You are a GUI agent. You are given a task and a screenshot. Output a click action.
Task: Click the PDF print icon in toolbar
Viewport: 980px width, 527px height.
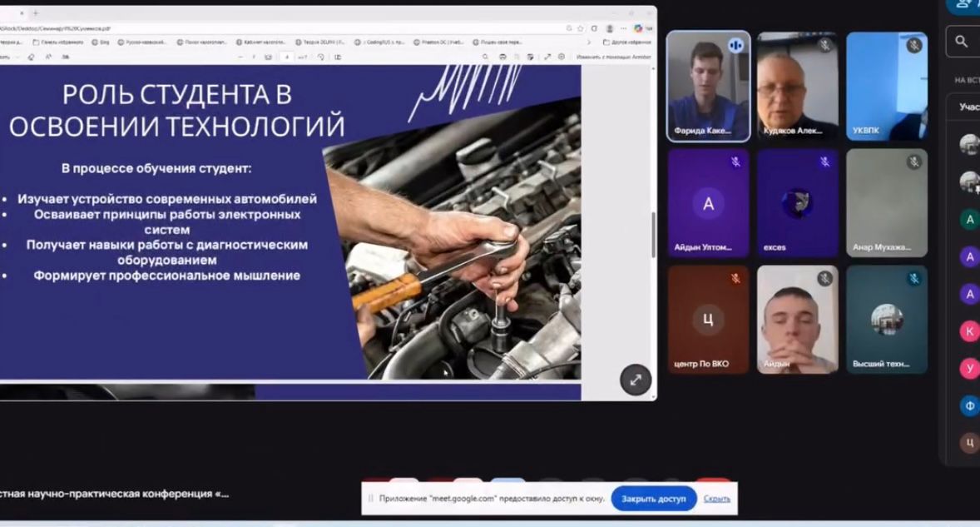click(502, 57)
